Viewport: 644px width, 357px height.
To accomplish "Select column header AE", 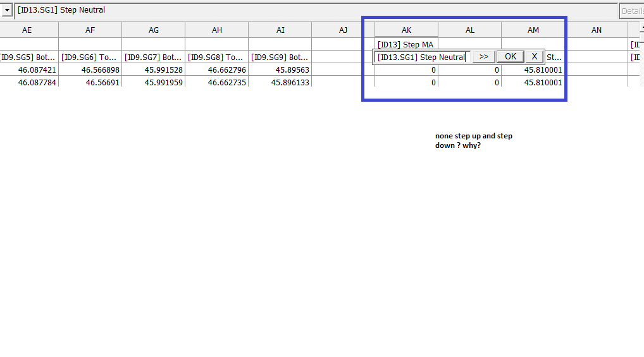I will click(27, 30).
